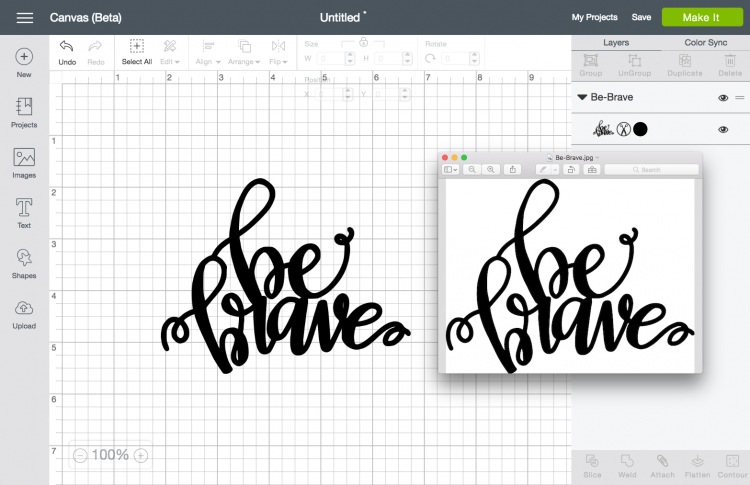Click the Preview window Search field

pos(651,169)
